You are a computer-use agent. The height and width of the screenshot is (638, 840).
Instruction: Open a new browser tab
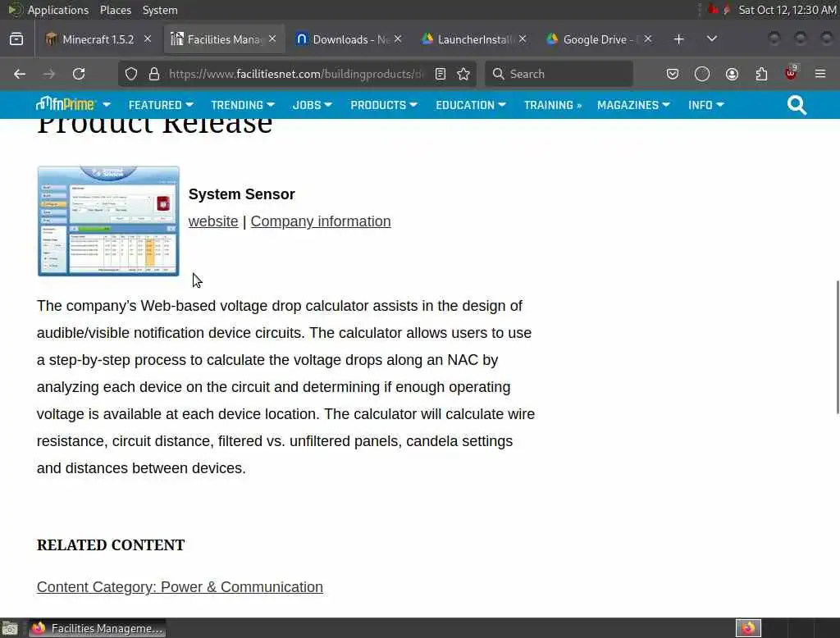click(x=678, y=39)
